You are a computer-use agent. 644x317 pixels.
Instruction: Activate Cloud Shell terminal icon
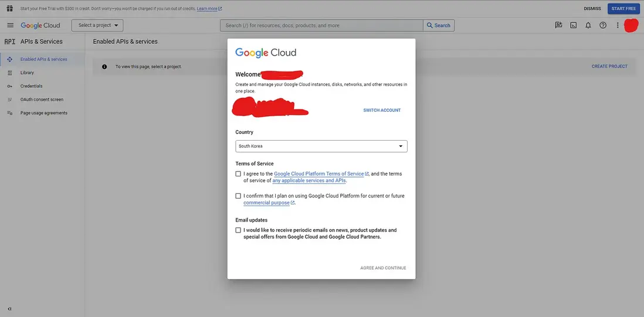point(574,25)
